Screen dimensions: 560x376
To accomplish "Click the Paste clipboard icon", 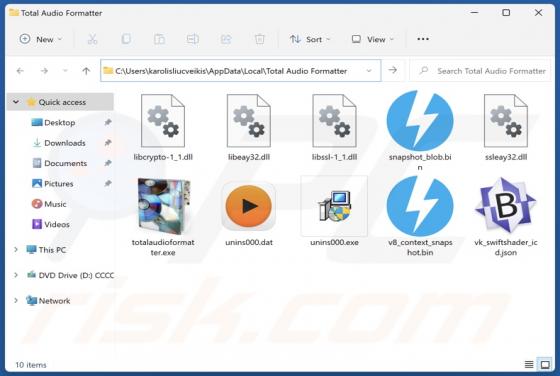I will [159, 39].
